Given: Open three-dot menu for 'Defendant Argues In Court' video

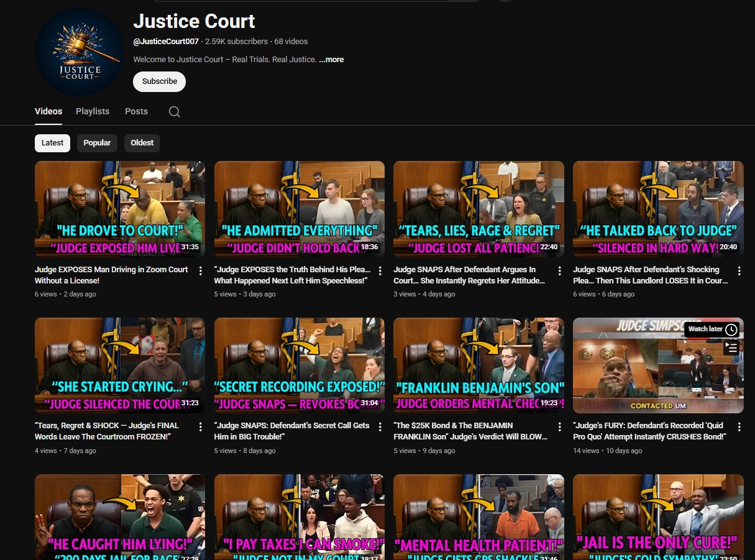Looking at the screenshot, I should click(559, 271).
